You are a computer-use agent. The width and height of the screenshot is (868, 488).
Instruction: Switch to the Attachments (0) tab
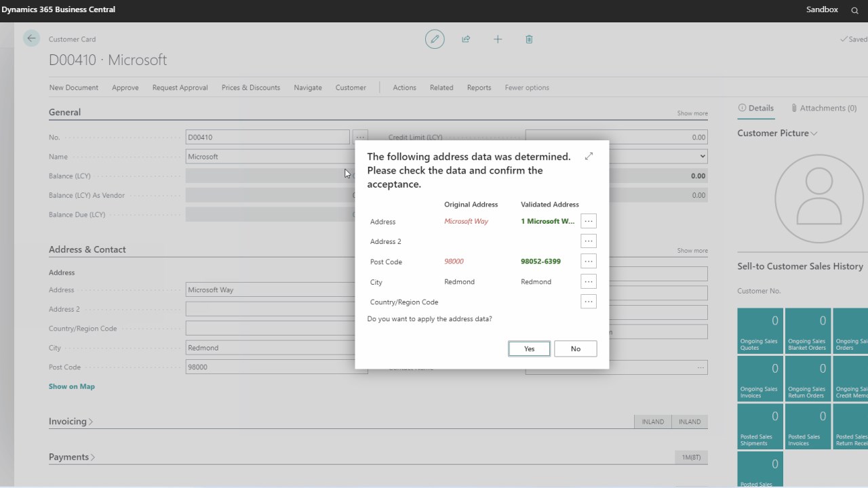pyautogui.click(x=824, y=108)
